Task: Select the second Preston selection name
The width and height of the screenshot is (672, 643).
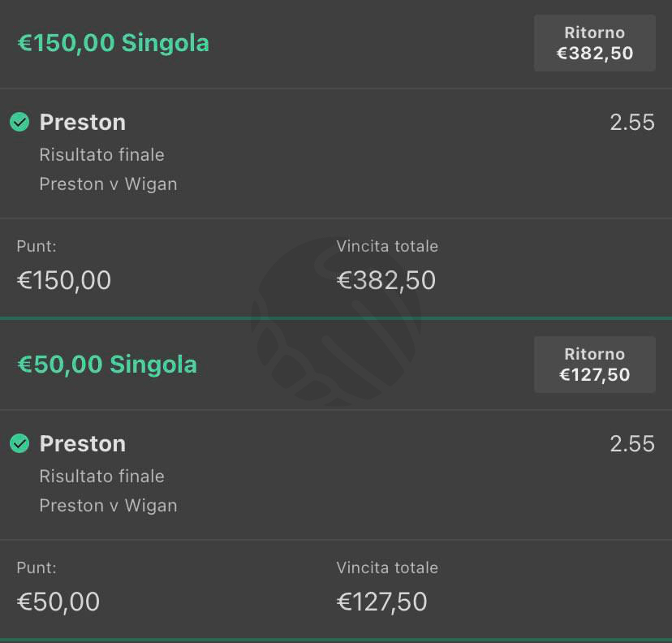Action: [x=83, y=443]
